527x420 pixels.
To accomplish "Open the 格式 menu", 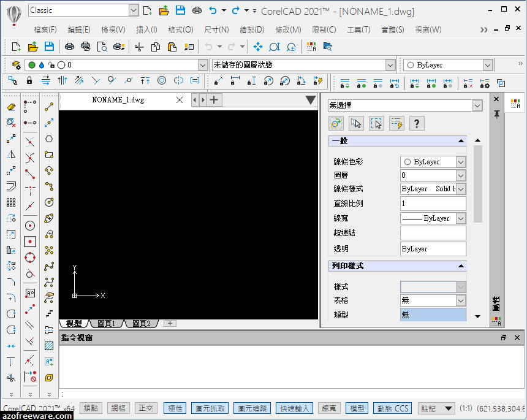I will point(180,29).
